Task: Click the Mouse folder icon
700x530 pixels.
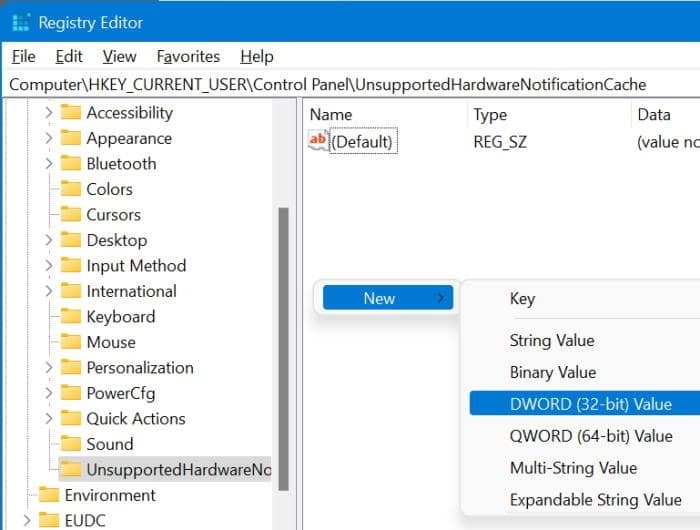Action: click(71, 342)
